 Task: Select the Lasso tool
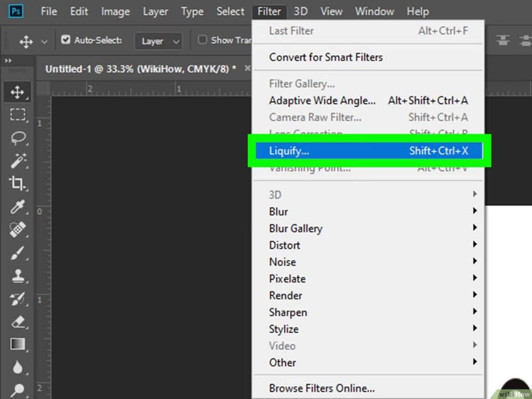pos(18,138)
